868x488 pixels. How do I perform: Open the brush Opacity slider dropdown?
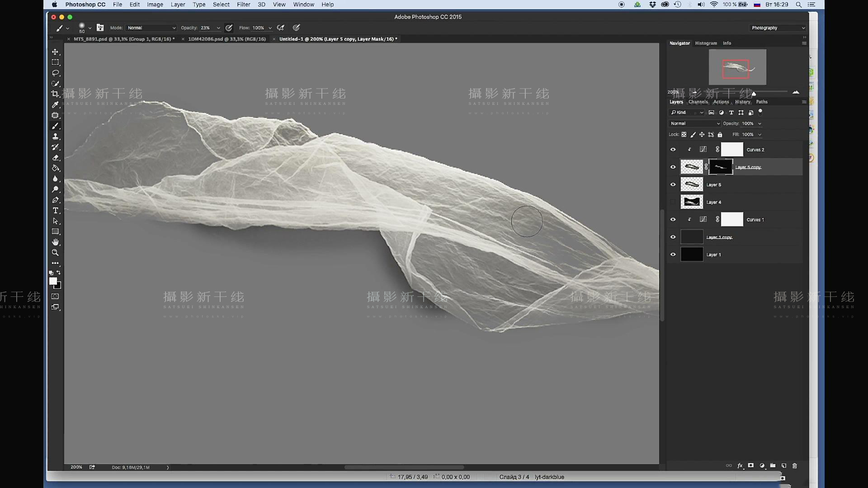pos(218,28)
